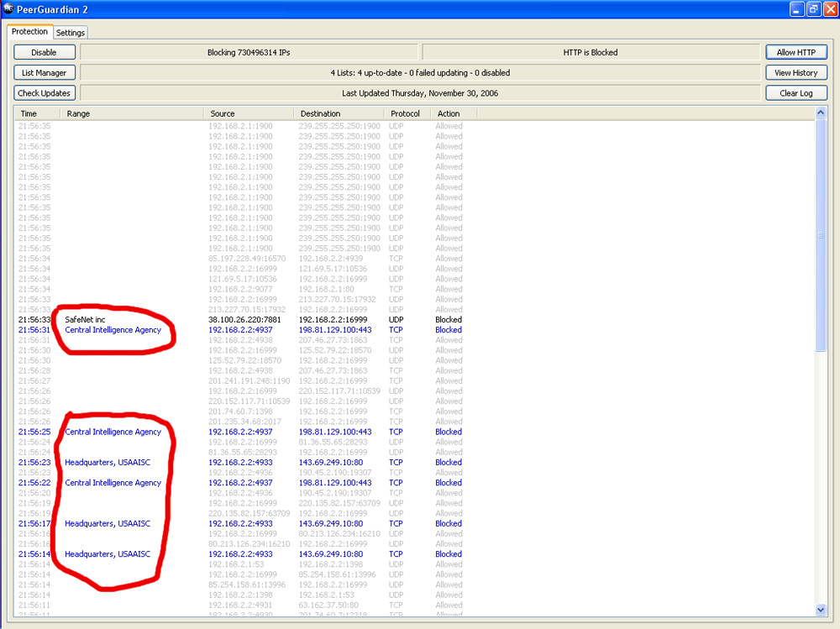Sort log by the Source column header

click(249, 113)
